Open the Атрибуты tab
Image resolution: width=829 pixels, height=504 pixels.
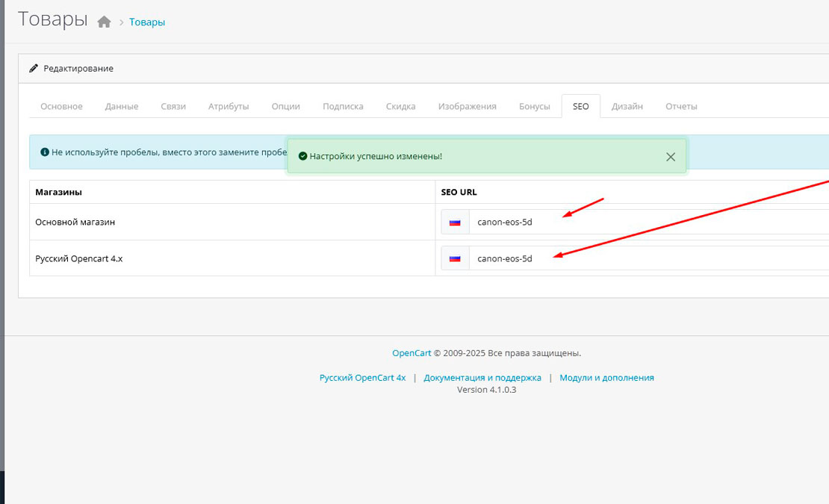(x=229, y=106)
